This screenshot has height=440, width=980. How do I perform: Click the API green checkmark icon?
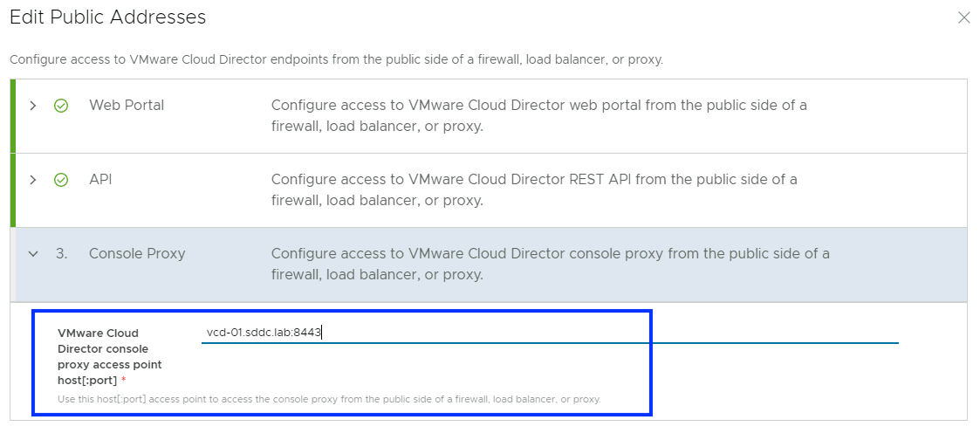[61, 180]
